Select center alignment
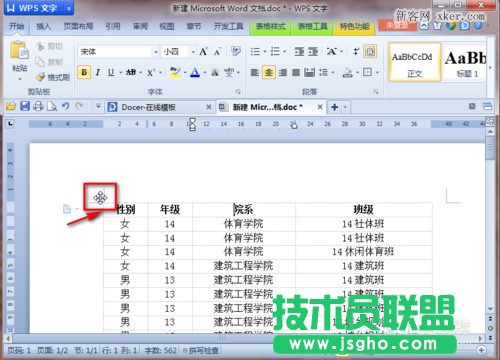 pyautogui.click(x=269, y=72)
